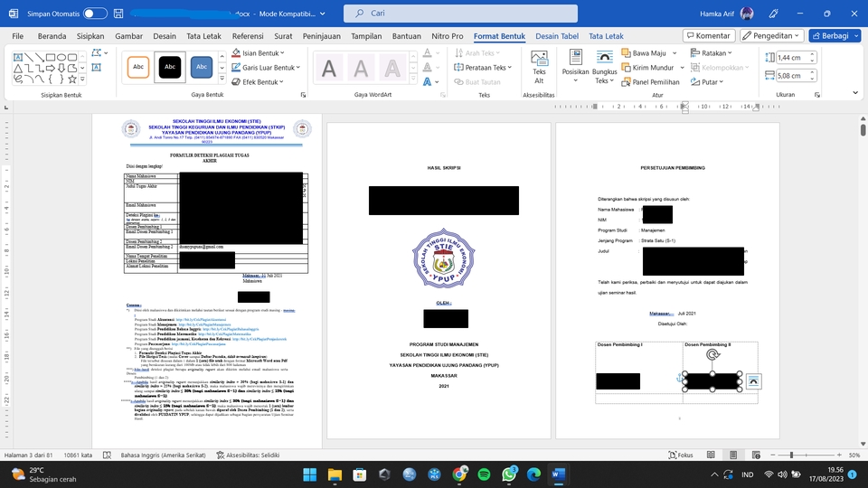Switch to the Beranda tab
This screenshot has width=868, height=488.
52,36
